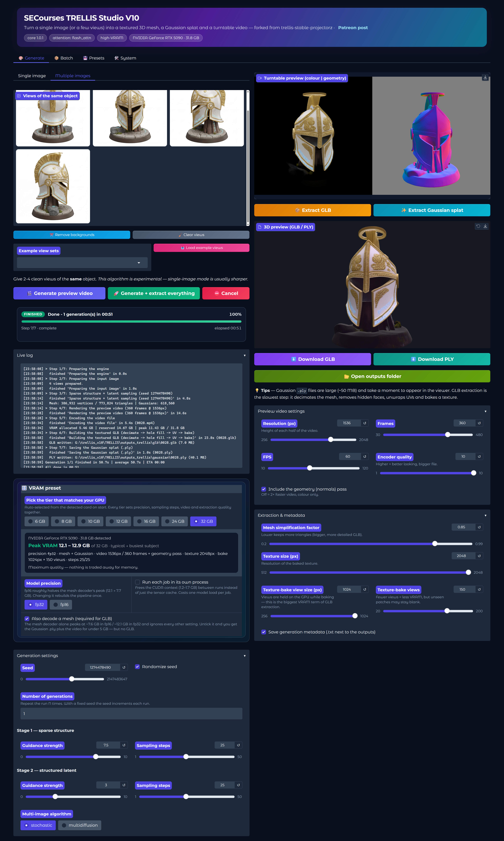Adjust the FPS slider
Screen dimensions: 504x841
[x=314, y=468]
